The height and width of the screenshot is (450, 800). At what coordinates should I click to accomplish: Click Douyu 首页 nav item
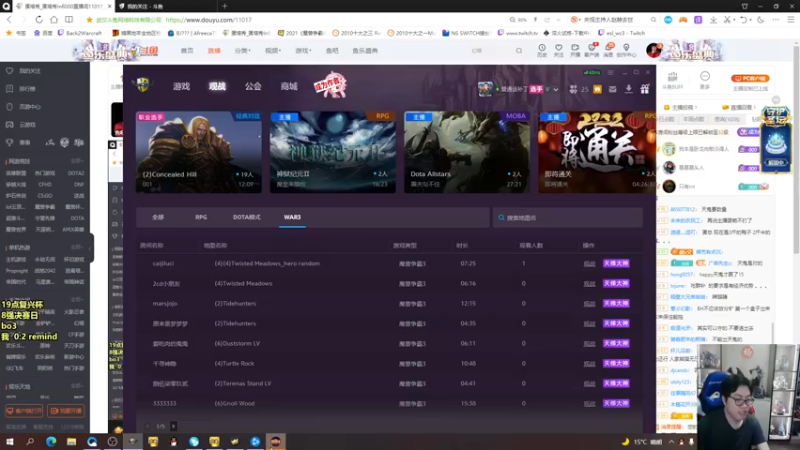pyautogui.click(x=187, y=51)
